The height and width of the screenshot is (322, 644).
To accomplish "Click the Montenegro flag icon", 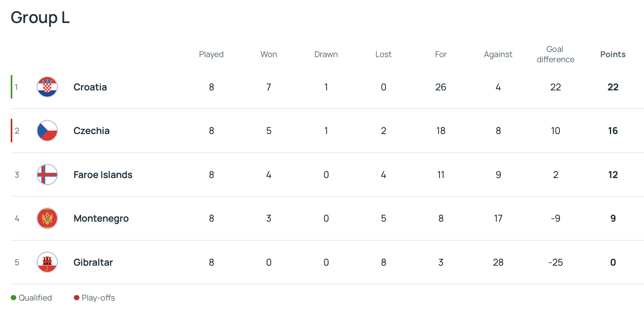I will [47, 218].
